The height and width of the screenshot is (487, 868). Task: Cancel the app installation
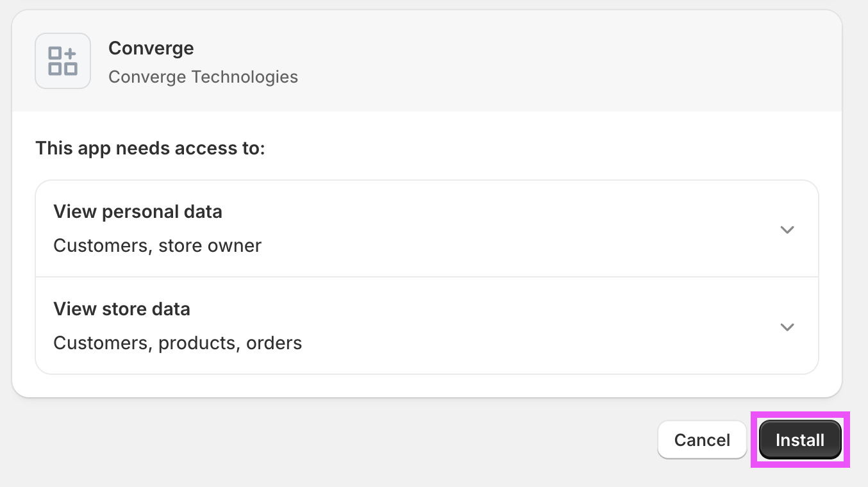click(702, 440)
